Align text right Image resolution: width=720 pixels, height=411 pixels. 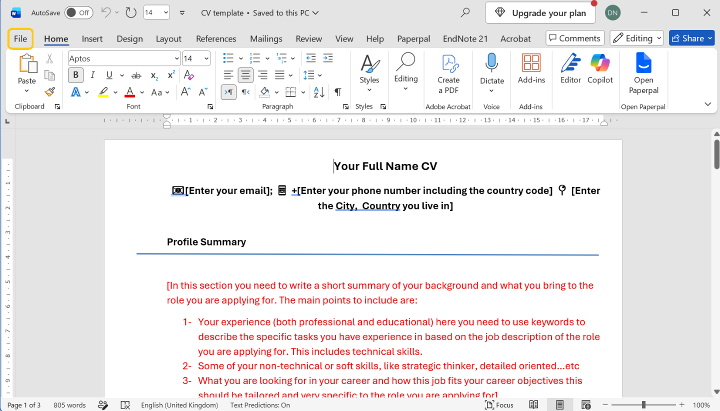[263, 75]
